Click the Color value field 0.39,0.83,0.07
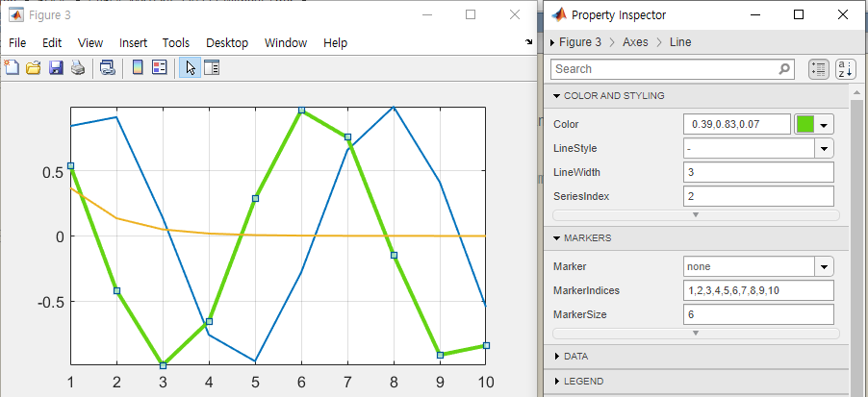 click(737, 124)
